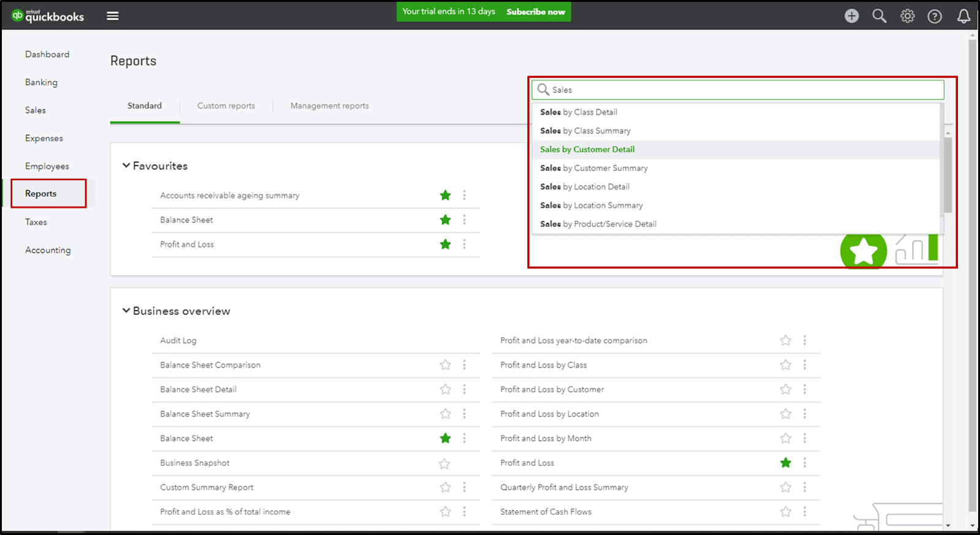Open more options for Profit and Loss as % of total income

[x=464, y=512]
